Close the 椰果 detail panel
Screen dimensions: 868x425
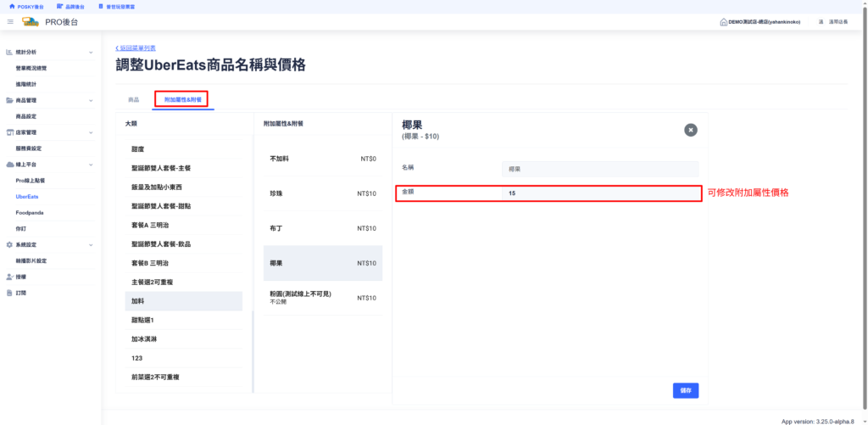(x=691, y=130)
